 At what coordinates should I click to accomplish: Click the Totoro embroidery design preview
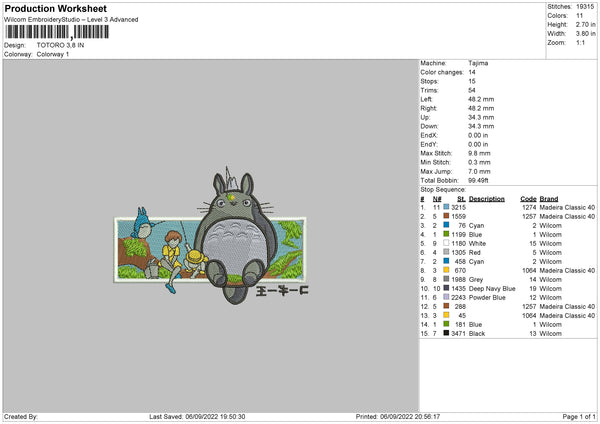click(211, 235)
